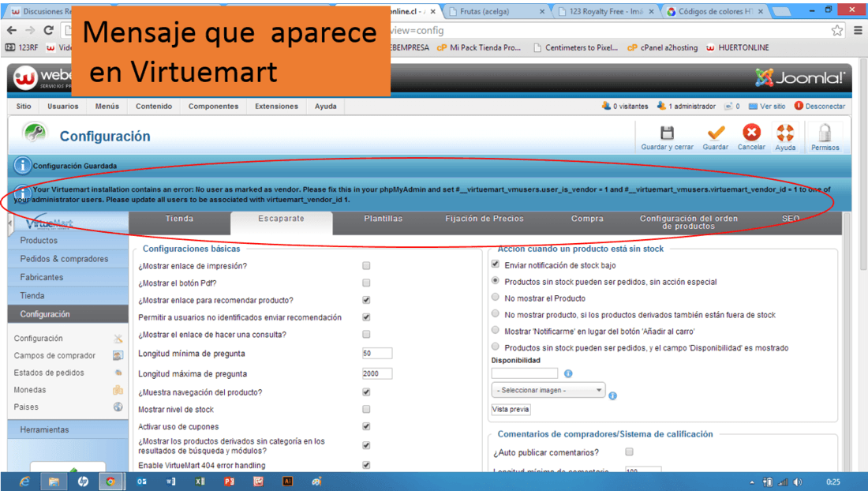868x491 pixels.
Task: Open PowerPoint from the taskbar
Action: 229,482
